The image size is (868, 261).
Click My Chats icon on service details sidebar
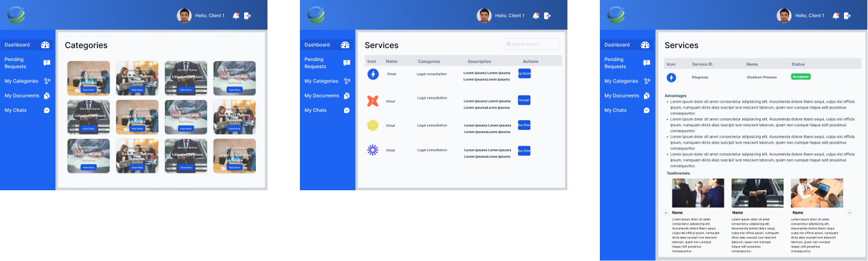[647, 110]
